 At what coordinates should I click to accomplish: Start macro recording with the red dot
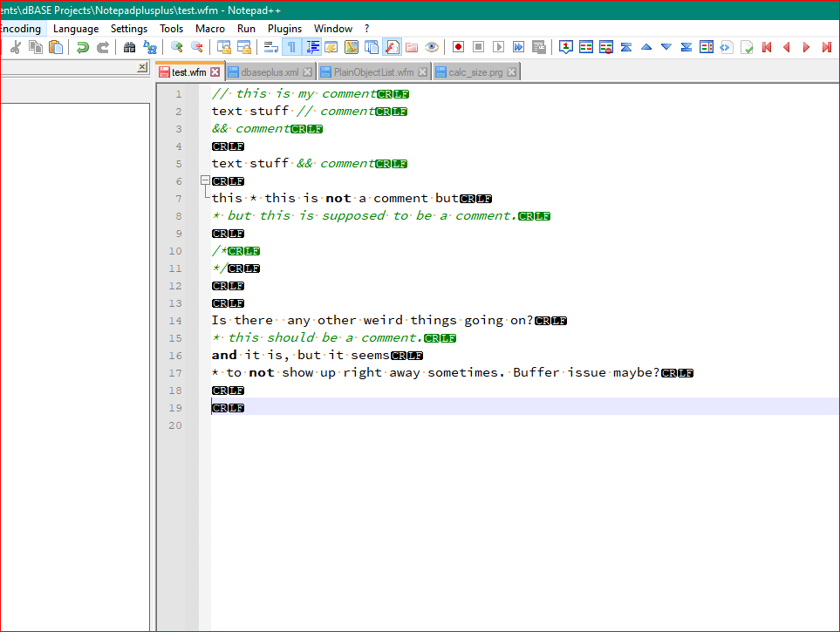tap(457, 47)
